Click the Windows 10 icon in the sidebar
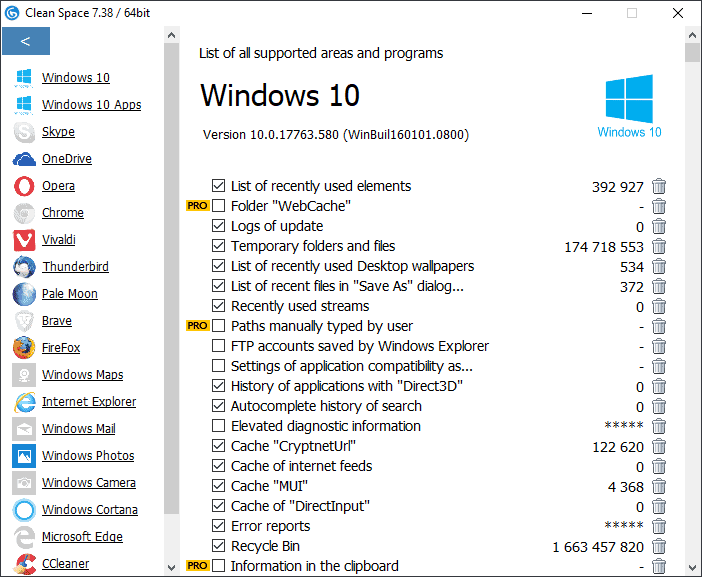This screenshot has height=577, width=702. (x=24, y=77)
